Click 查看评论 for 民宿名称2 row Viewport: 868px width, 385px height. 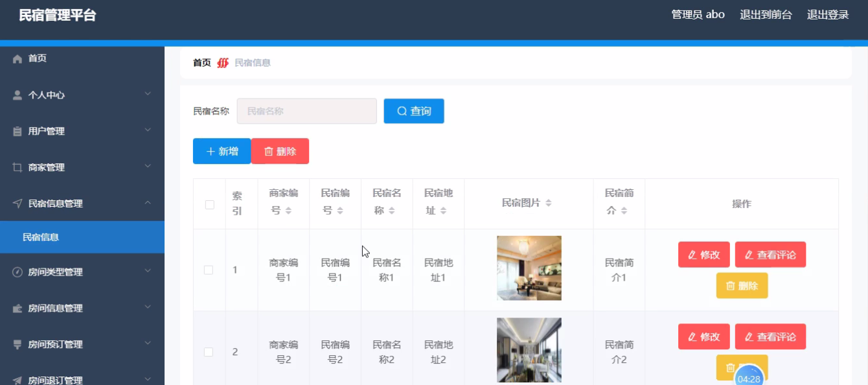point(770,337)
